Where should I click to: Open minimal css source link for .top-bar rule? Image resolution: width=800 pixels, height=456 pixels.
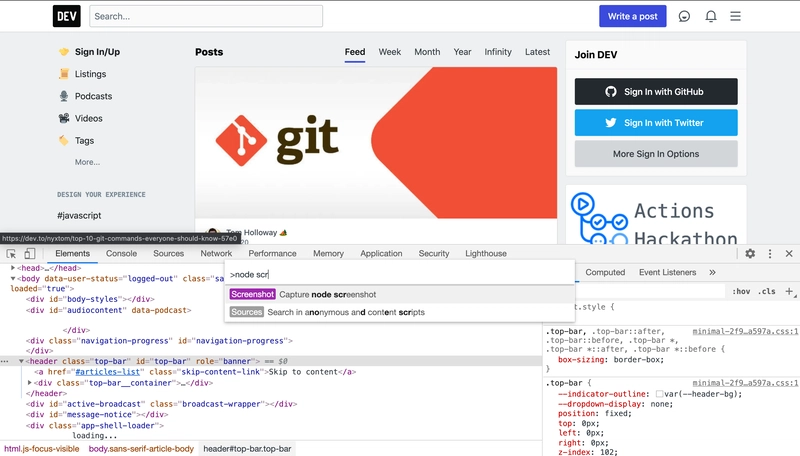click(745, 383)
